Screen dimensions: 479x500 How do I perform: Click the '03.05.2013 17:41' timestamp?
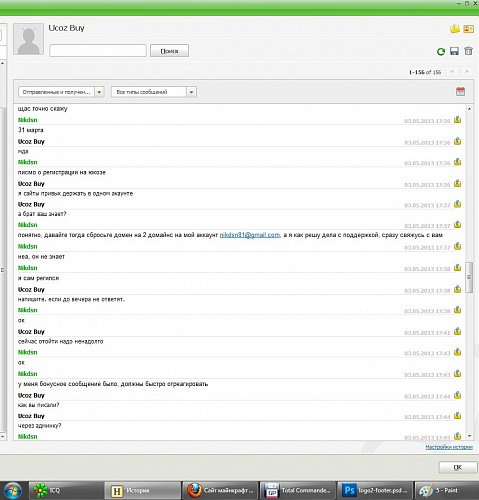(x=427, y=333)
